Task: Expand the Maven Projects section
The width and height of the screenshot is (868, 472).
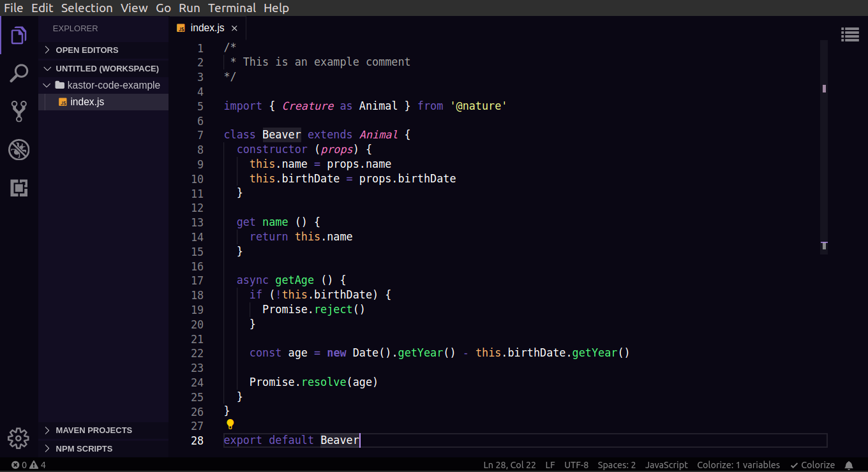Action: pyautogui.click(x=105, y=430)
